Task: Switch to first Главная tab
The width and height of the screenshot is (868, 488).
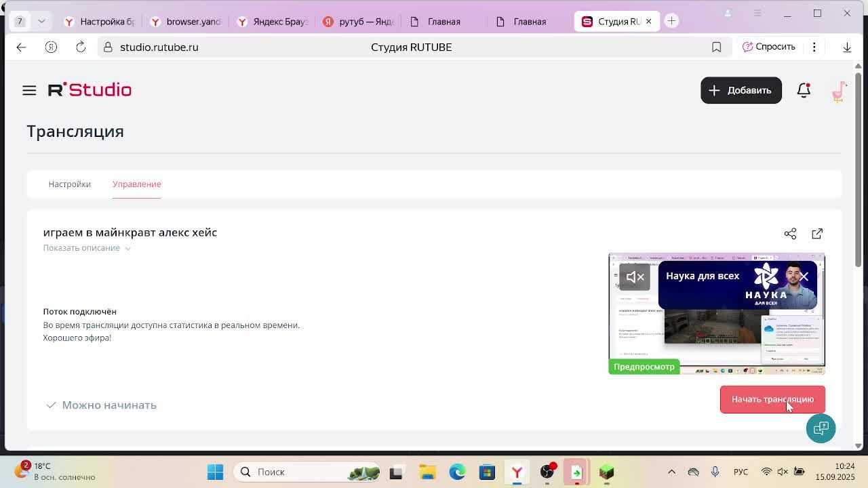Action: pos(445,22)
